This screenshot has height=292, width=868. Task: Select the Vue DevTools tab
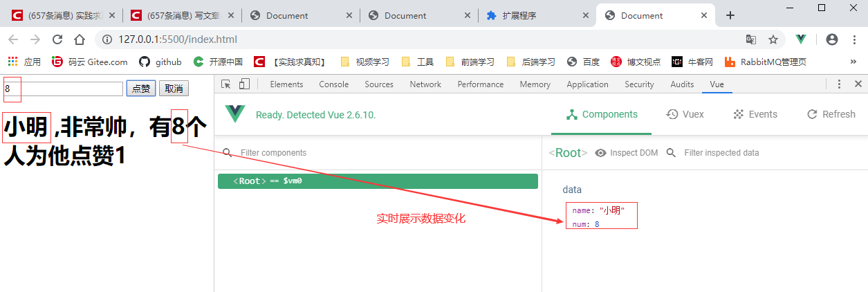click(x=717, y=84)
